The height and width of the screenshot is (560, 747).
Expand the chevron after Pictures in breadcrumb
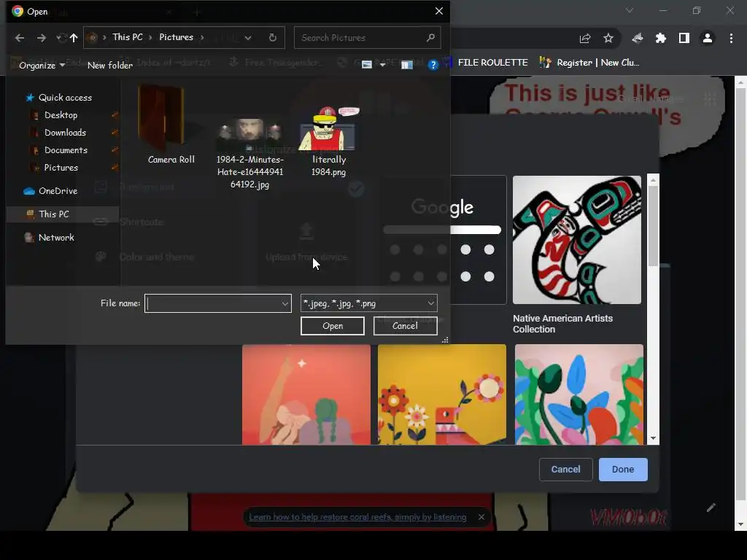[202, 37]
